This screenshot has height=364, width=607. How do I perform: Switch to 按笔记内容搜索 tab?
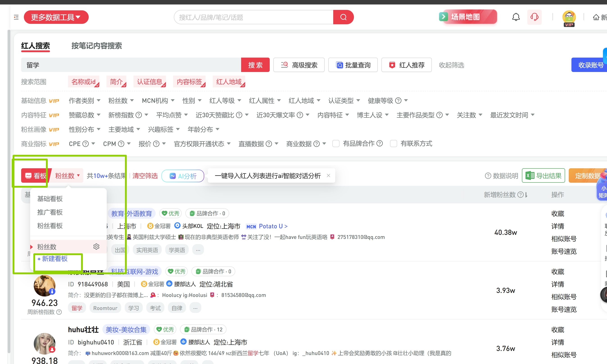point(96,46)
